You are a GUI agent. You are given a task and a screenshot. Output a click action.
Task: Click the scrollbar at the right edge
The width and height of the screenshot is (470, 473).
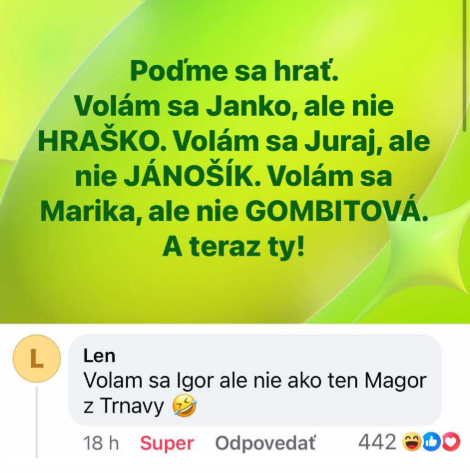(466, 67)
